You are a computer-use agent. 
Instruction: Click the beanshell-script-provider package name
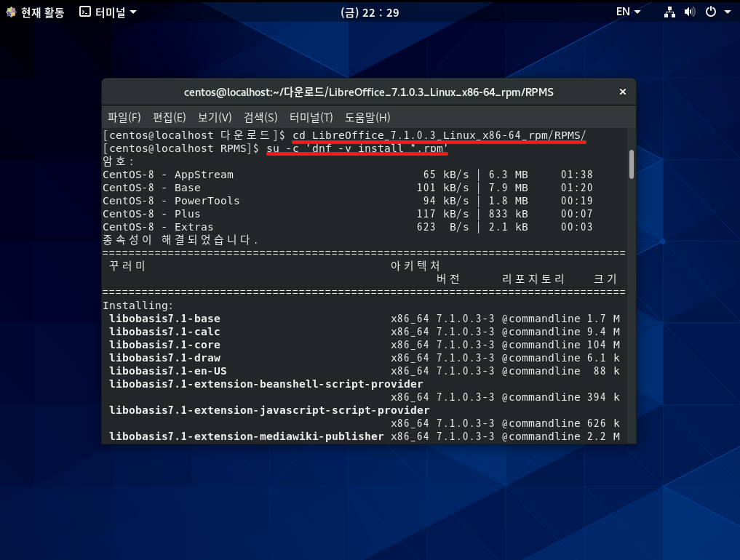click(x=266, y=384)
